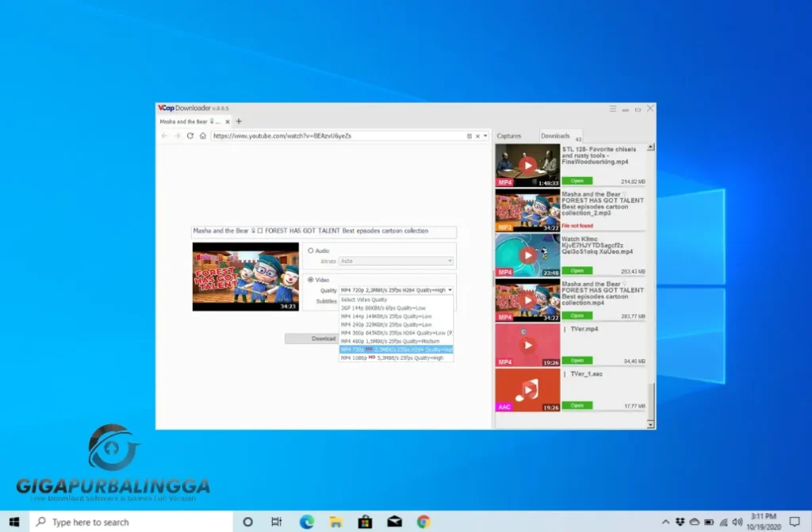Select the Video radio button

coord(310,279)
